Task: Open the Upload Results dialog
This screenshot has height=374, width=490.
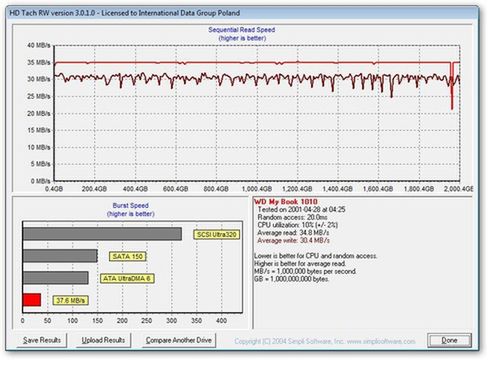Action: [103, 340]
